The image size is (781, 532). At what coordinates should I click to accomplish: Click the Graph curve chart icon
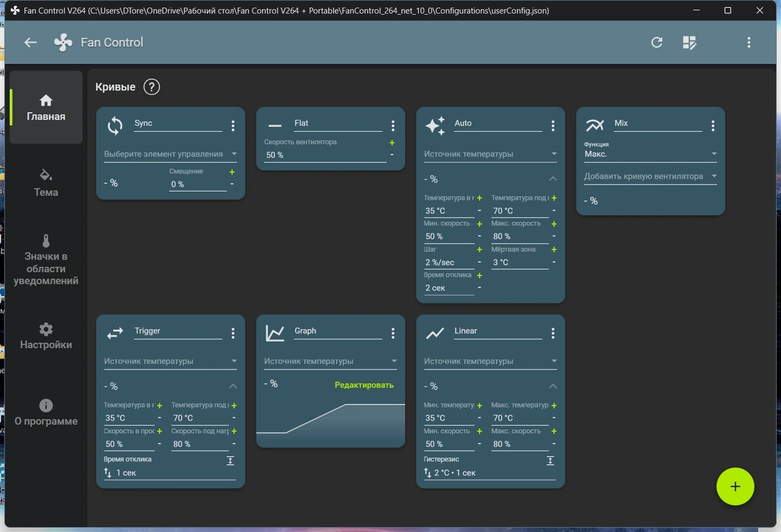click(275, 333)
